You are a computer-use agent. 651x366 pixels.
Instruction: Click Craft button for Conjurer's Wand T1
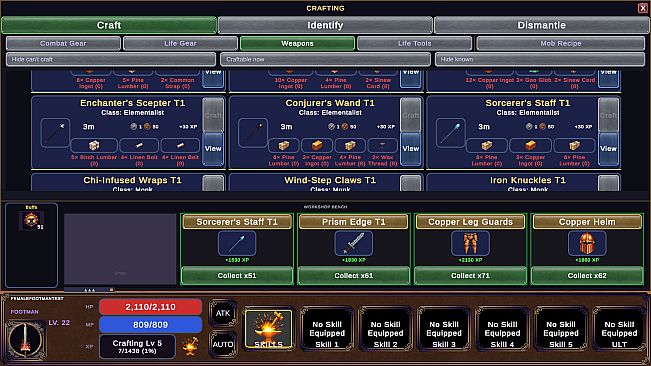point(411,115)
